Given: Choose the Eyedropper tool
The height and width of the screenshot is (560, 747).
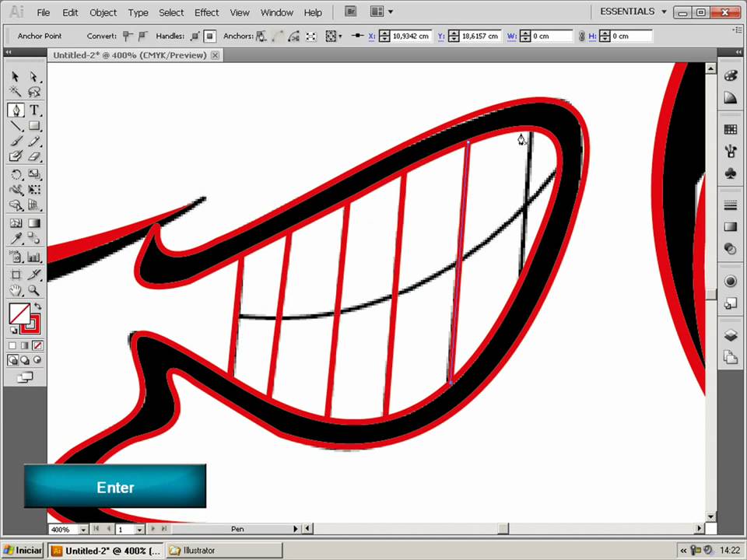Looking at the screenshot, I should pos(16,238).
